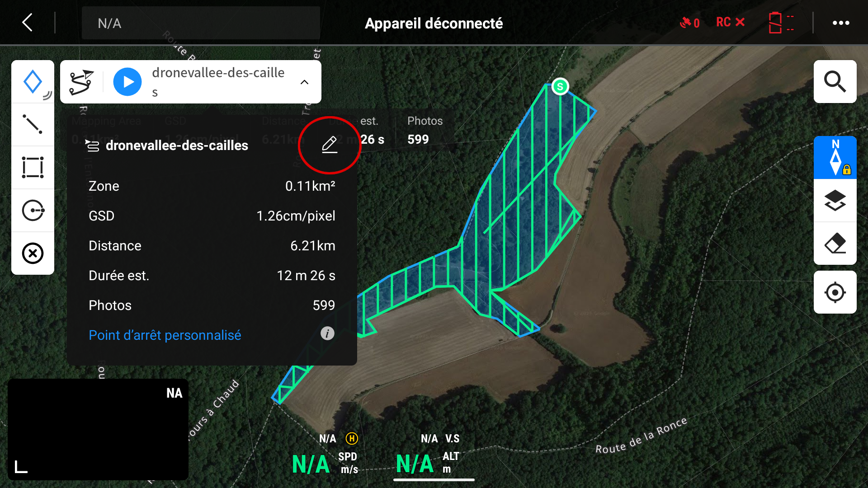Select the line drawing tool
Viewport: 868px width, 488px height.
point(33,124)
